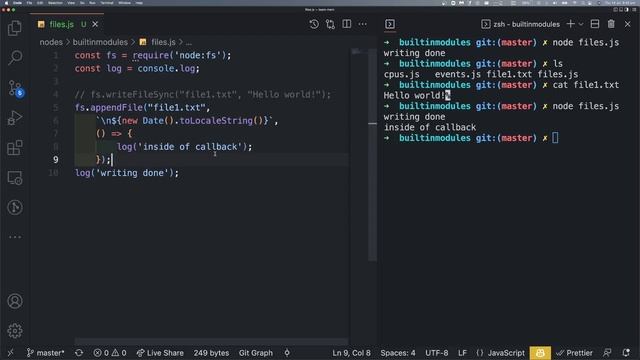Open the feedback icon in status bar

(607, 353)
